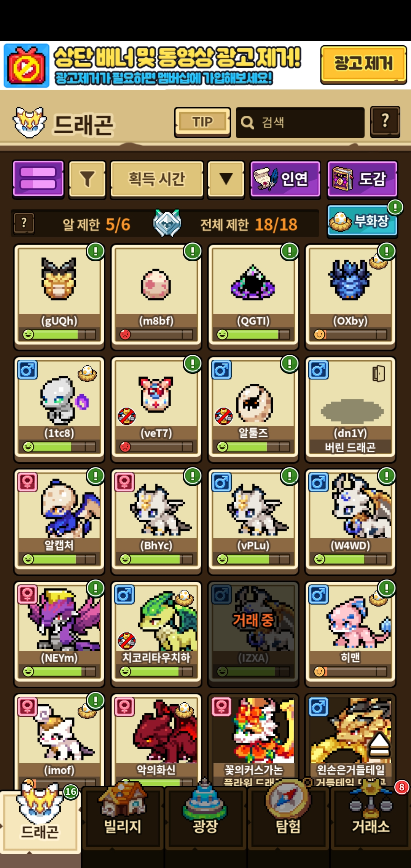Switch to the 거래소 tab

(x=371, y=819)
